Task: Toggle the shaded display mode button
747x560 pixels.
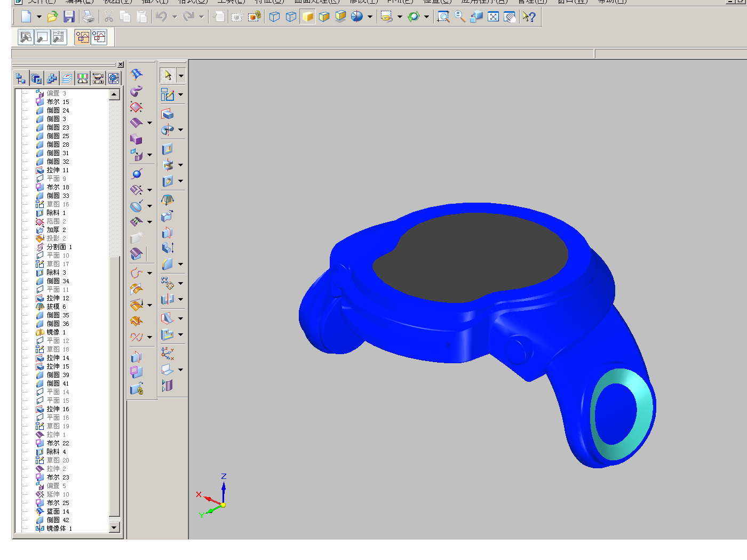Action: [308, 17]
